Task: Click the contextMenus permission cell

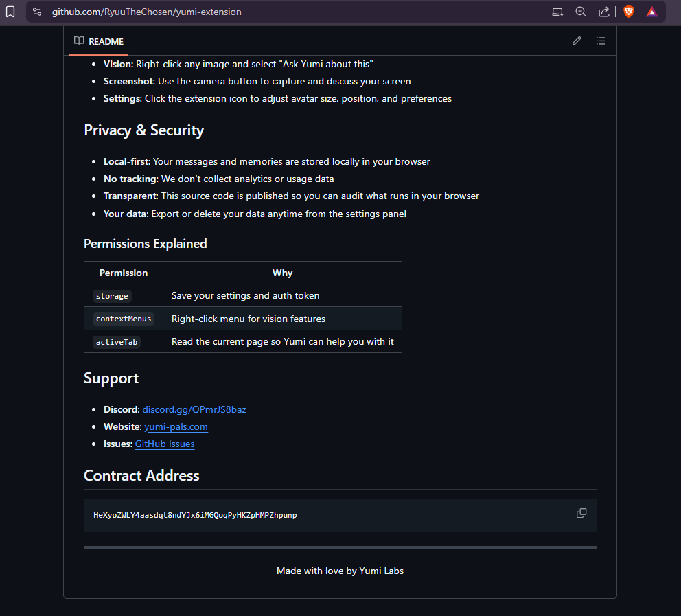Action: [124, 319]
